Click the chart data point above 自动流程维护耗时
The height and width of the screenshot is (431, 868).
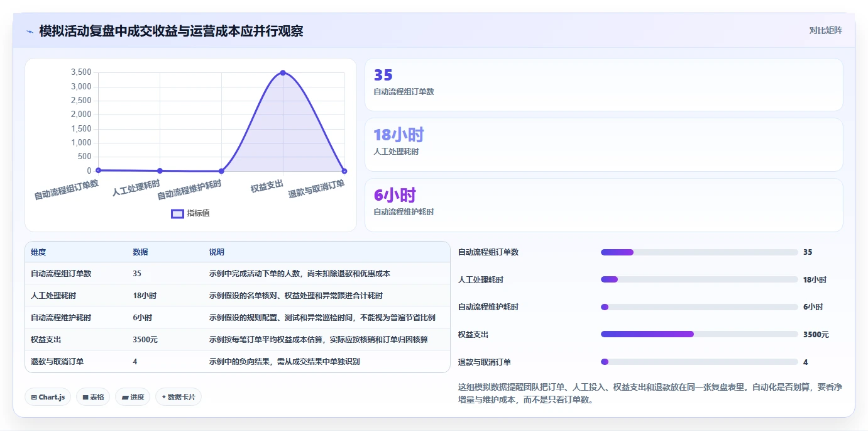(x=221, y=171)
